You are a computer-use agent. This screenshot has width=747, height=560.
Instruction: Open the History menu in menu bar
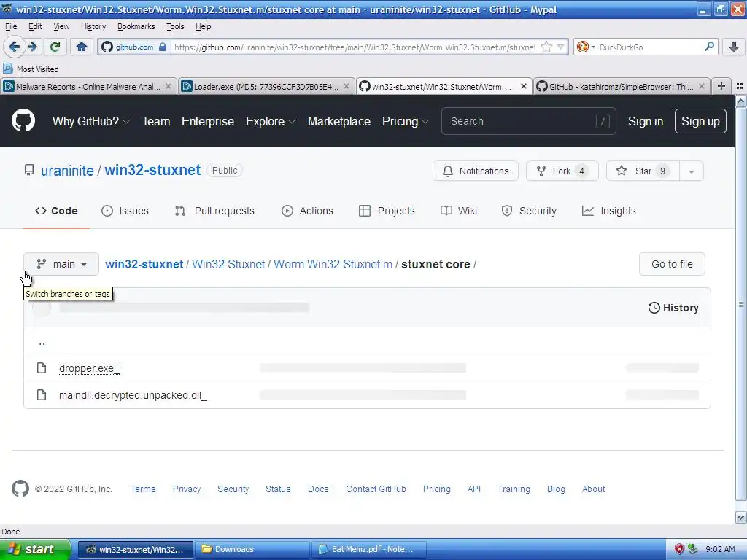pos(93,26)
